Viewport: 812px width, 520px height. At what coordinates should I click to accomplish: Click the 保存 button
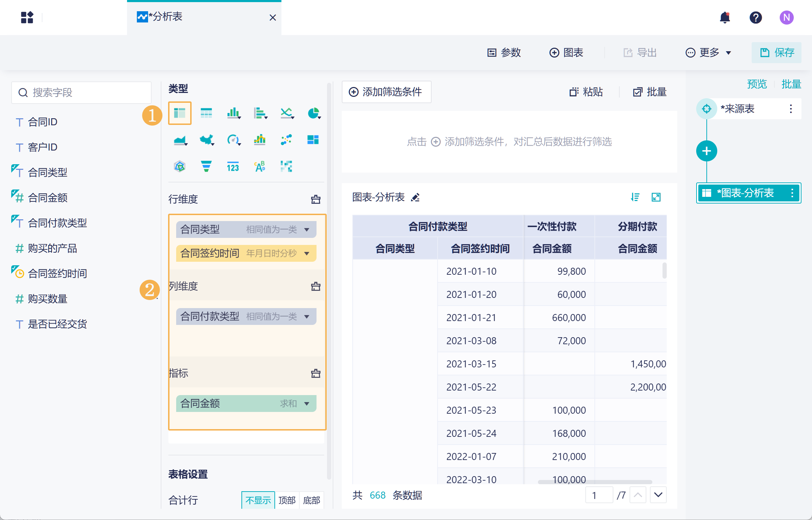tap(777, 53)
